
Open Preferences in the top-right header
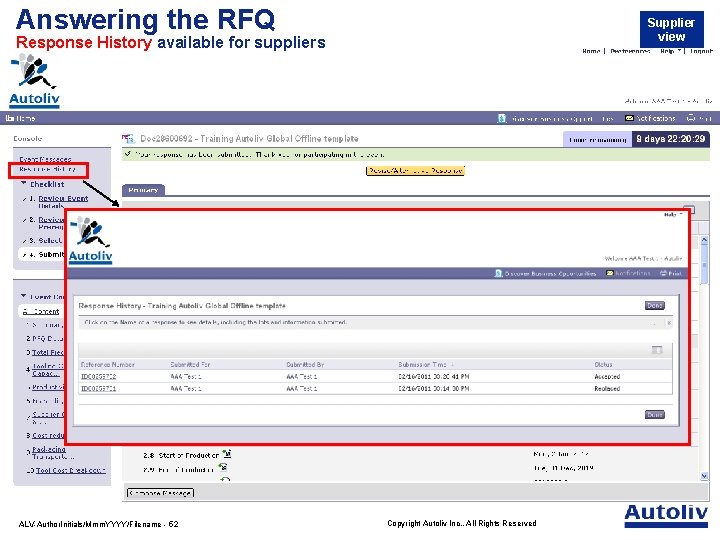pyautogui.click(x=630, y=51)
